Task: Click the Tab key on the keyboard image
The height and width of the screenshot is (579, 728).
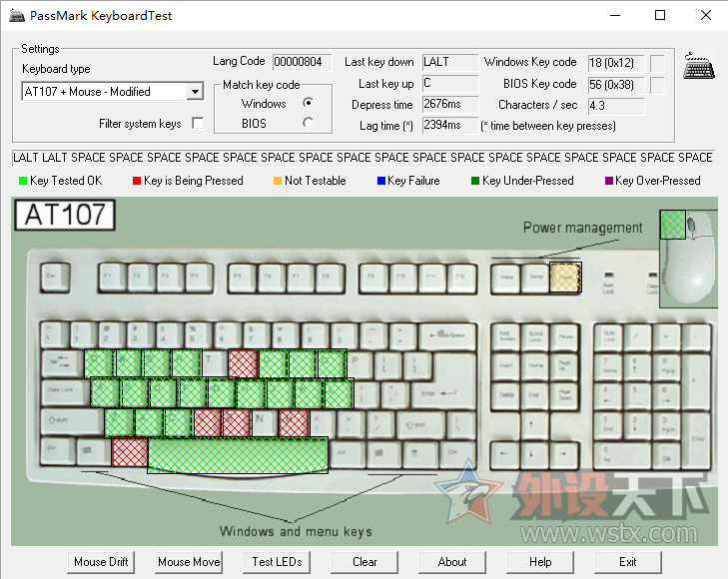Action: click(62, 363)
